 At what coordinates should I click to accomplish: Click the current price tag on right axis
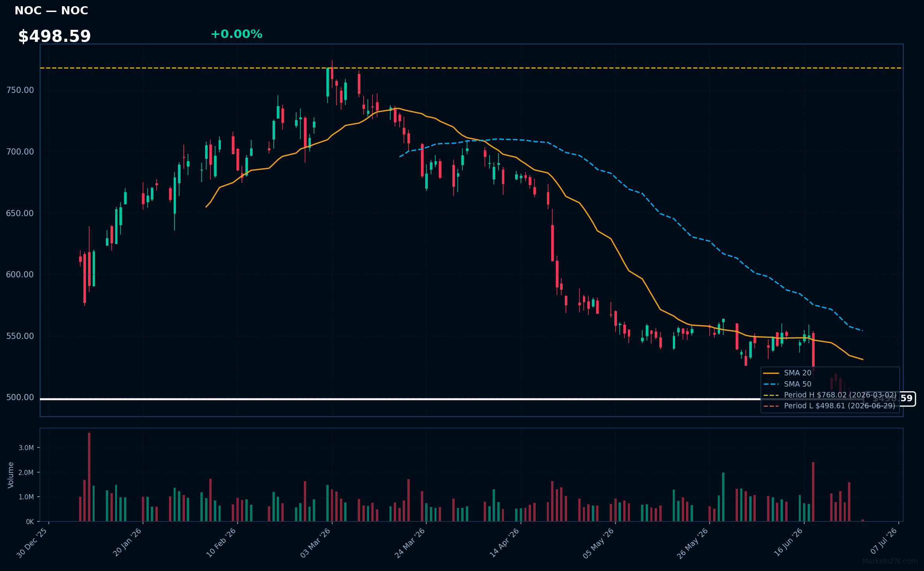890,399
